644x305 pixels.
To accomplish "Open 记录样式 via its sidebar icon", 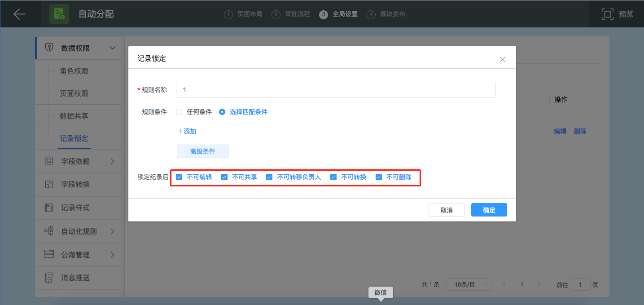I will (x=49, y=208).
